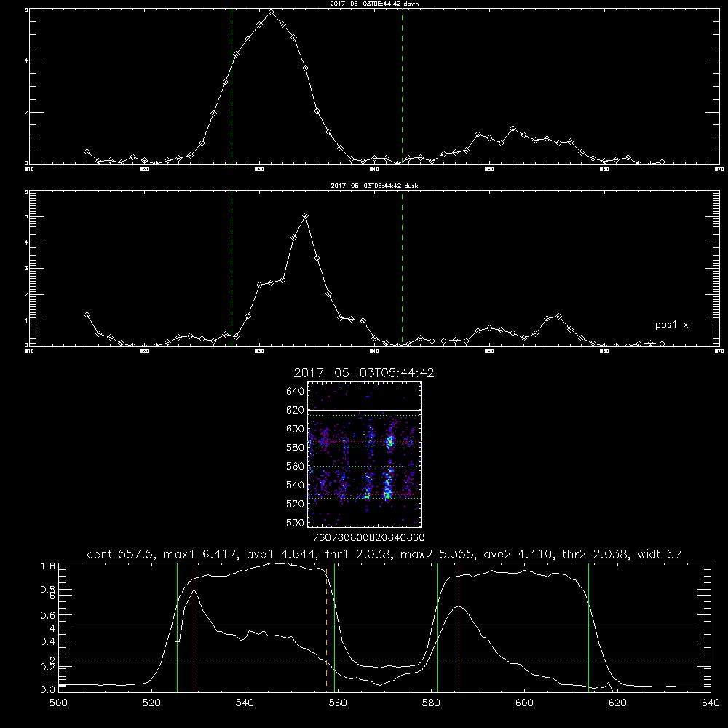Screen dimensions: 728x728
Task: Click red dotted line near 529 in bottom plot
Action: point(194,627)
